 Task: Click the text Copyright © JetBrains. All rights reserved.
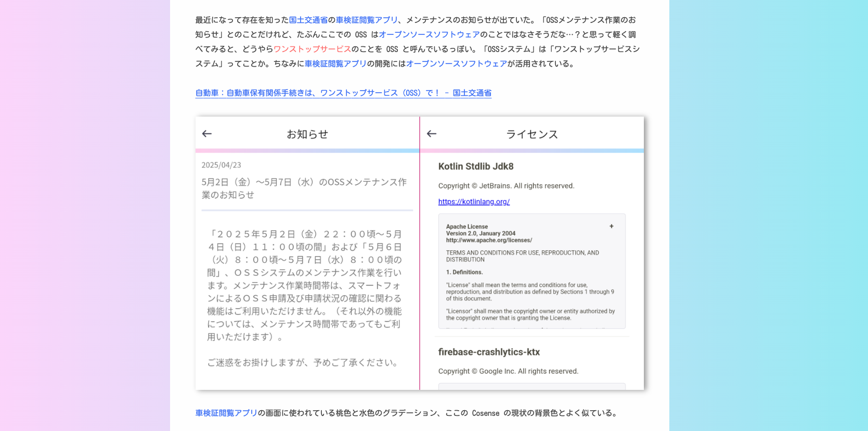pos(507,186)
